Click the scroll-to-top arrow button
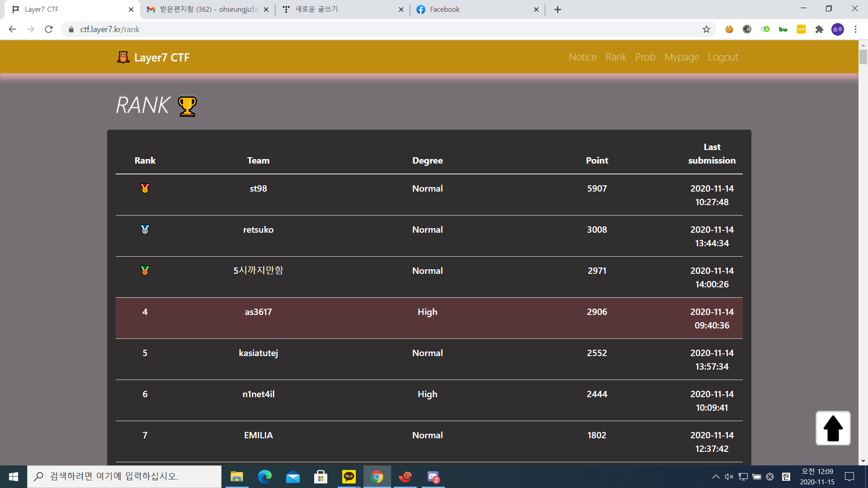The width and height of the screenshot is (868, 488). click(x=833, y=428)
